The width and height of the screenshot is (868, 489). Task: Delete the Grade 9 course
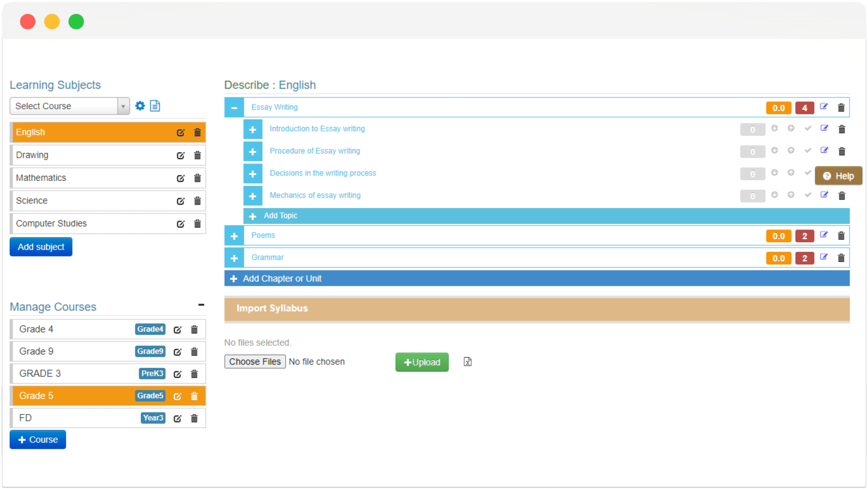pyautogui.click(x=194, y=352)
